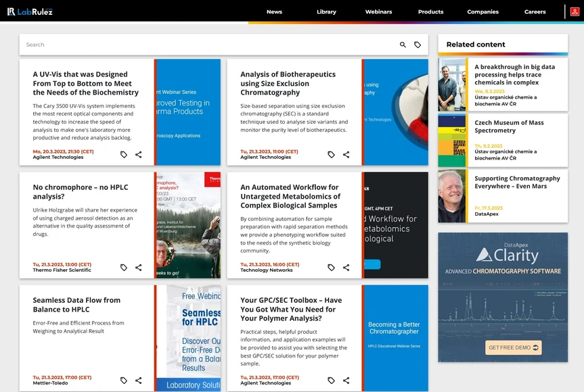The image size is (584, 392).
Task: Share the UV-Vis webinar card
Action: pos(139,154)
